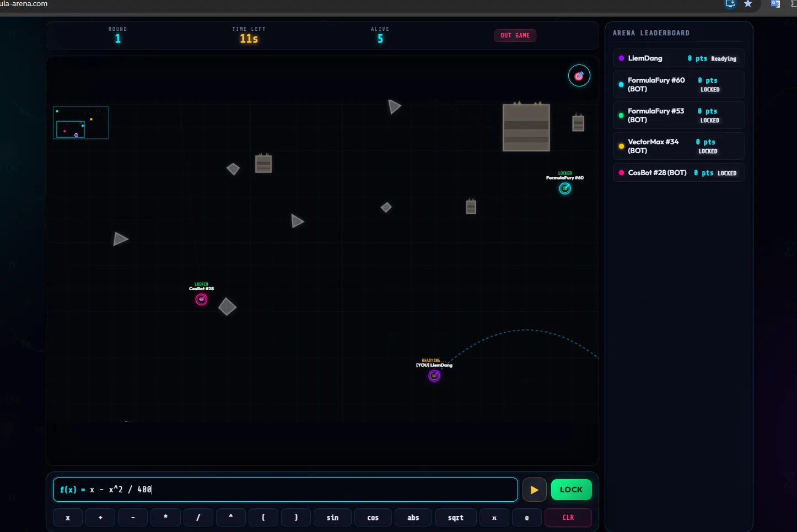
Task: Bookmark page with browser star icon
Action: [748, 4]
